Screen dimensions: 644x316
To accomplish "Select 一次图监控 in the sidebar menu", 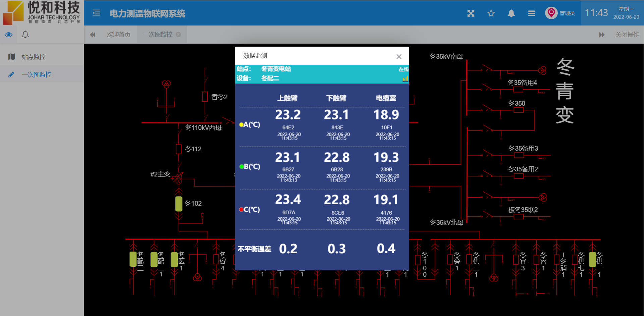I will click(x=37, y=74).
